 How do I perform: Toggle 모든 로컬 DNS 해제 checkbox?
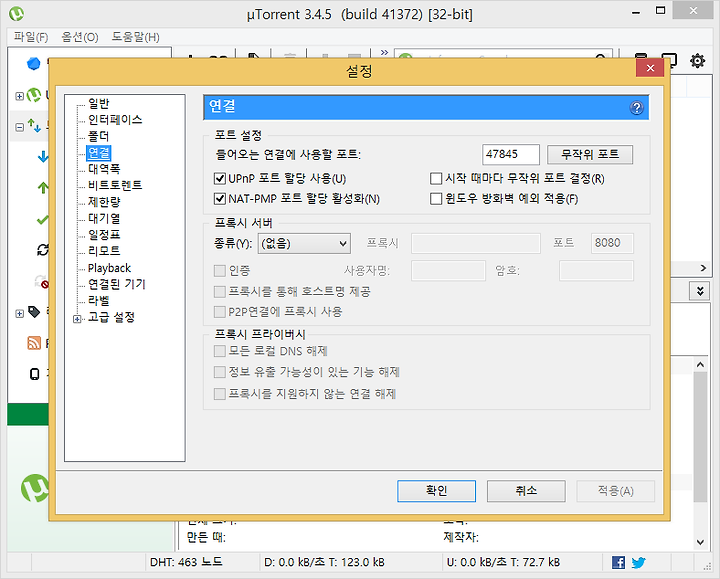coord(220,351)
